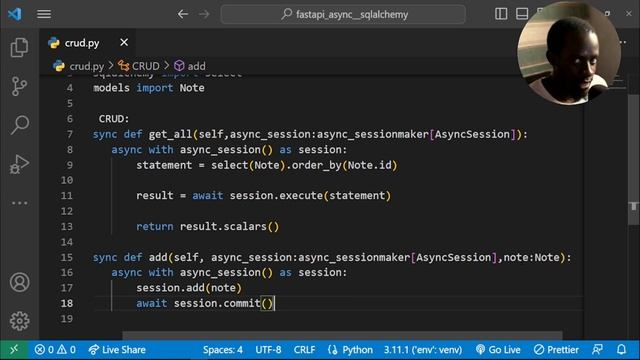Open the CRUD class breadcrumb

[139, 66]
